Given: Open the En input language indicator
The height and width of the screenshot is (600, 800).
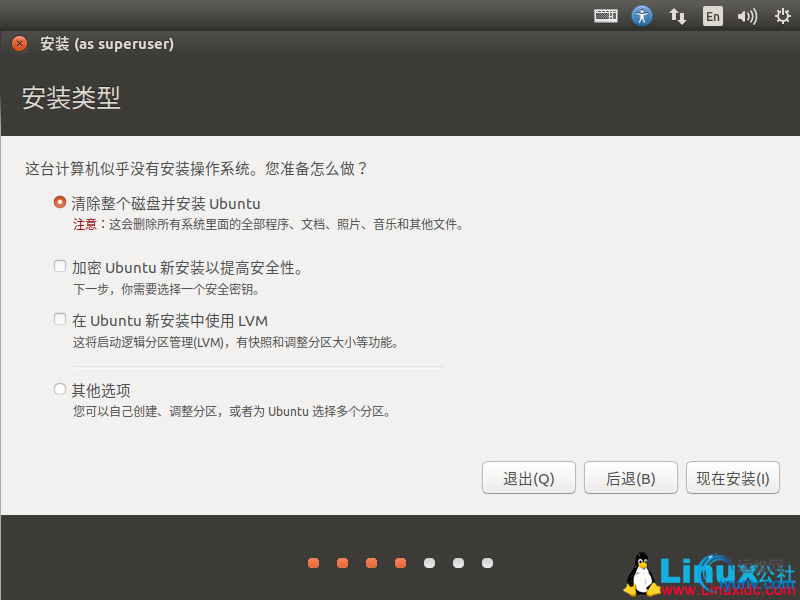Looking at the screenshot, I should point(713,16).
